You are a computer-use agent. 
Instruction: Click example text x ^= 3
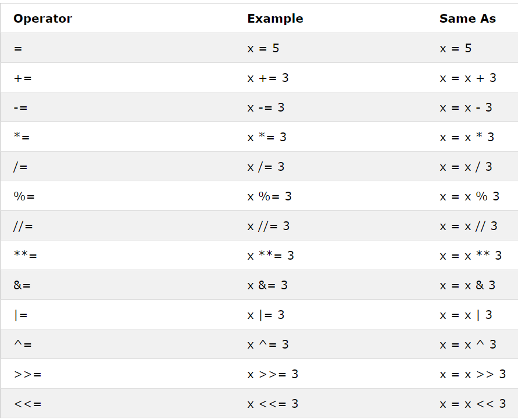[x=268, y=344]
